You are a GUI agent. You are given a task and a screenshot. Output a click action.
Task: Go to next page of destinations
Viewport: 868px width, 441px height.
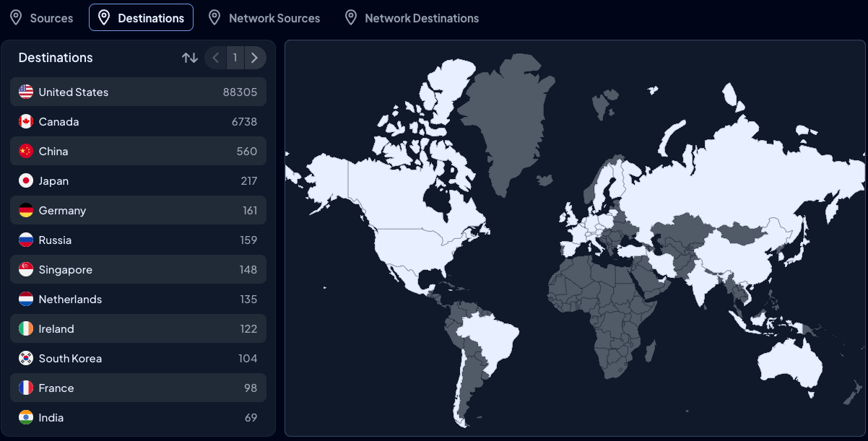[254, 58]
